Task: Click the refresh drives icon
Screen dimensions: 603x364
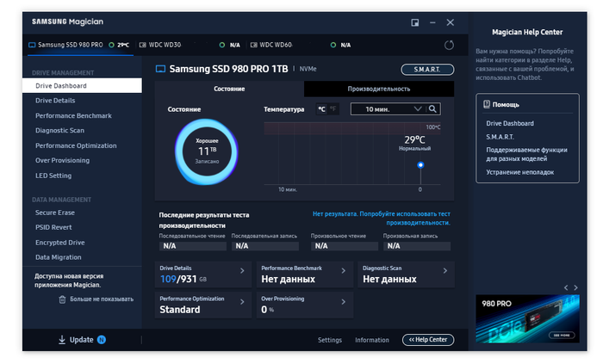Action: (x=449, y=45)
